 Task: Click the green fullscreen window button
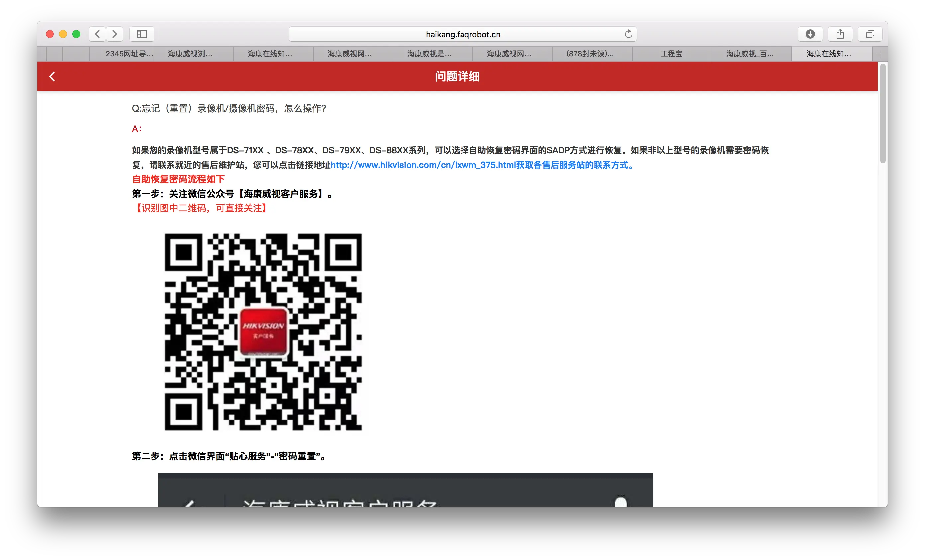click(76, 34)
